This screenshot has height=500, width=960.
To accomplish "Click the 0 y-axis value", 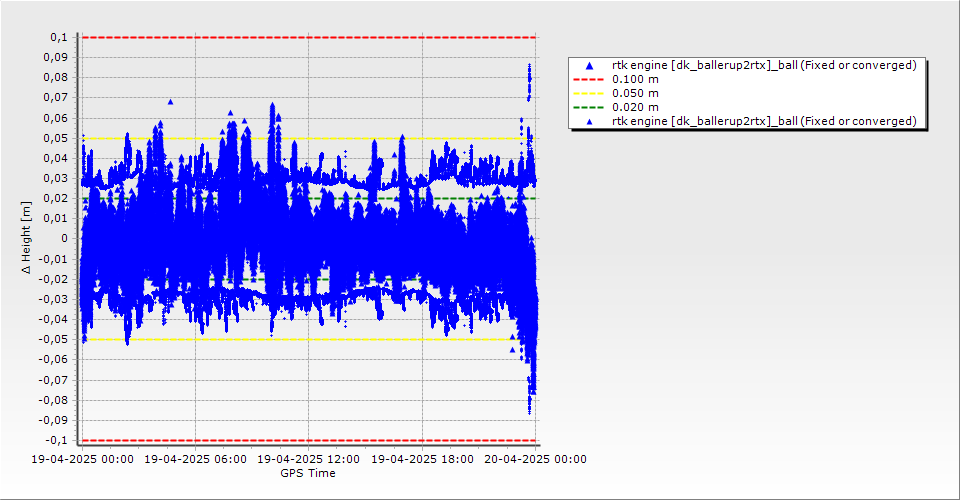I will pyautogui.click(x=65, y=239).
